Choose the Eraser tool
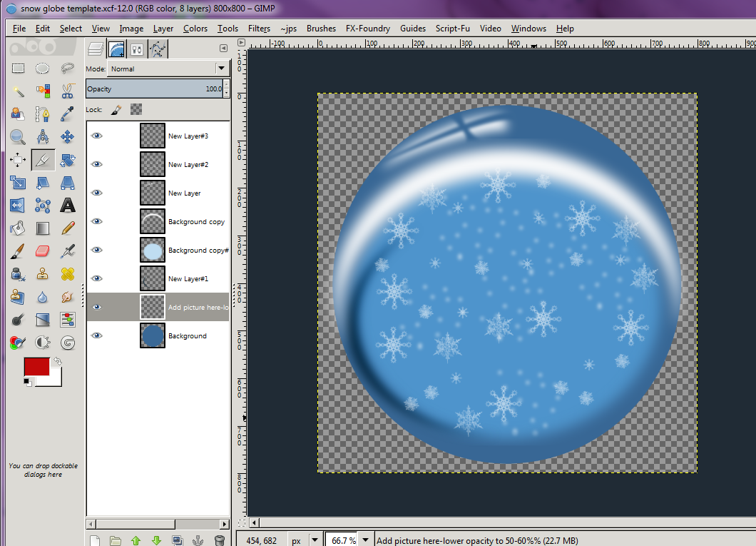 (43, 251)
